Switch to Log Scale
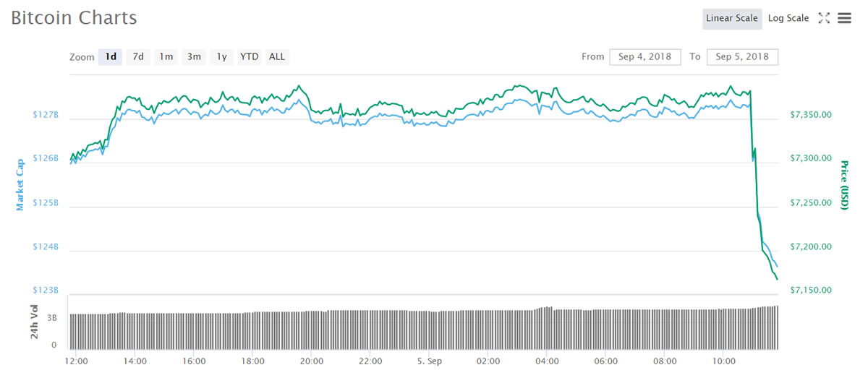This screenshot has width=868, height=378. tap(788, 19)
